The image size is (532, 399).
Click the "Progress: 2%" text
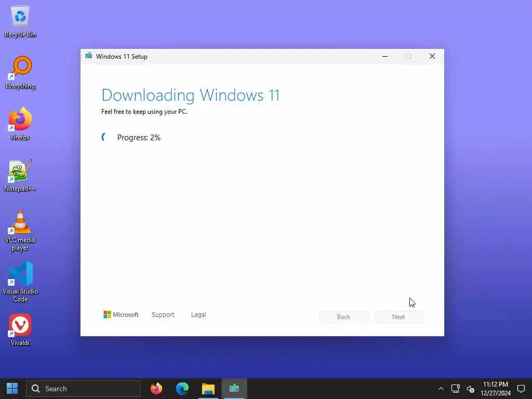coord(139,137)
